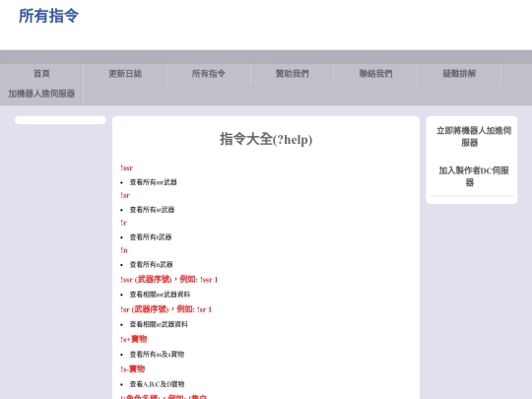The height and width of the screenshot is (399, 532).
Task: Click 加機器人進伺服器 in the navigation
Action: 41,94
